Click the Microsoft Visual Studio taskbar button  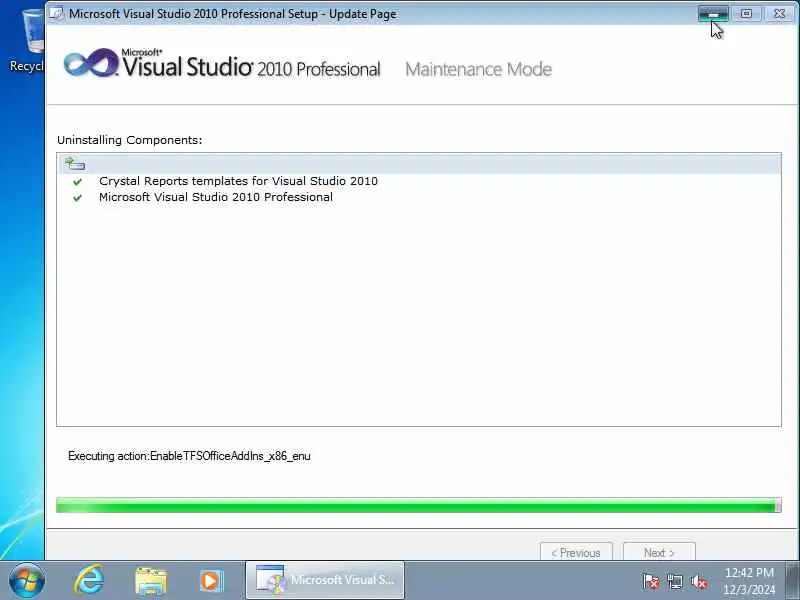[325, 580]
